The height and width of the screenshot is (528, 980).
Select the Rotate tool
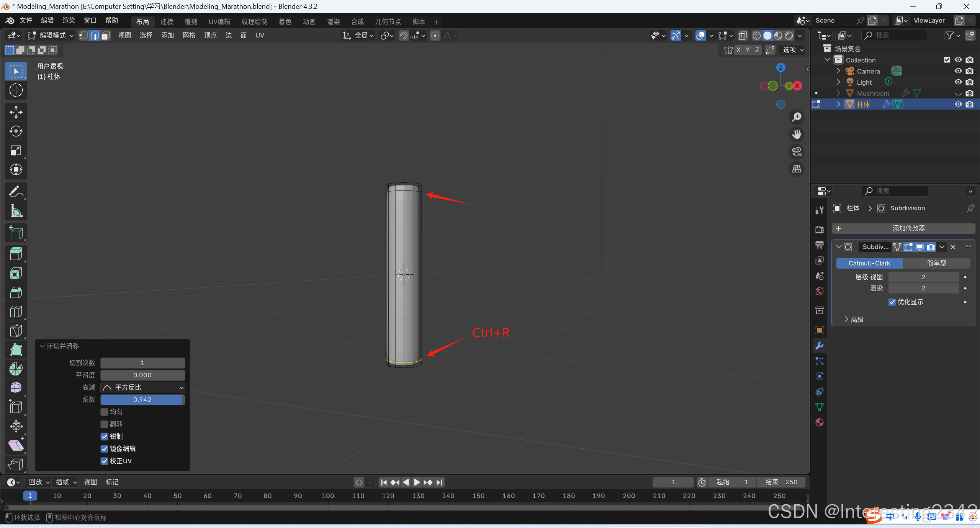pyautogui.click(x=16, y=131)
